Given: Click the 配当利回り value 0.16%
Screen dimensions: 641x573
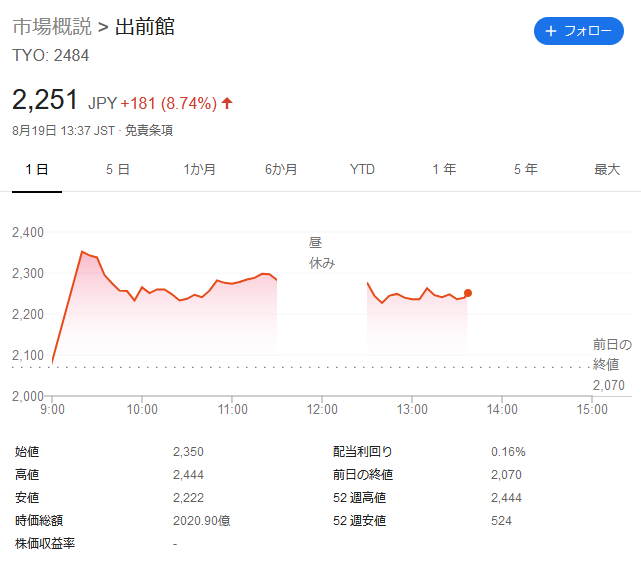Looking at the screenshot, I should (508, 452).
